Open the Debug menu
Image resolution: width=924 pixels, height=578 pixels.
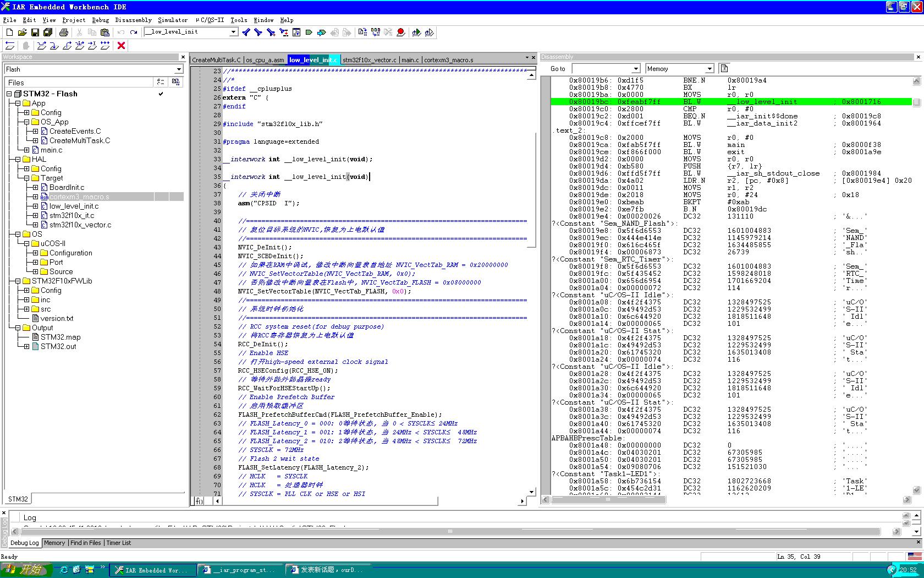[101, 20]
